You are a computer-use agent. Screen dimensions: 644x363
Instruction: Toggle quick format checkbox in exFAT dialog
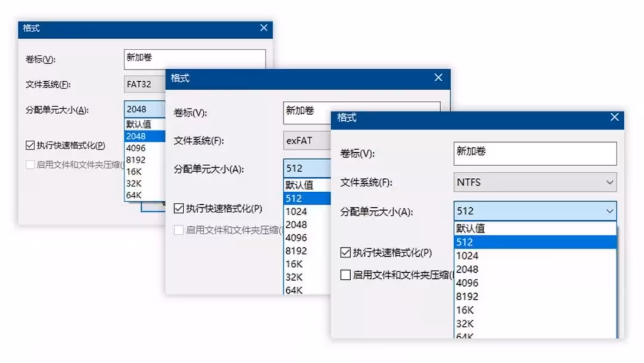click(x=179, y=208)
